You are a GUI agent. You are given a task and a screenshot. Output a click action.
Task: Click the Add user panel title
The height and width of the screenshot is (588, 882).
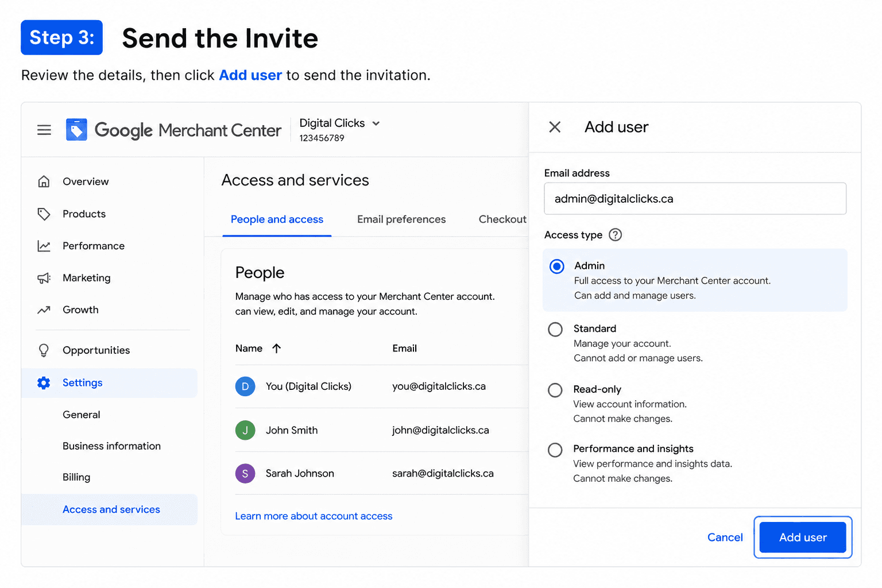pyautogui.click(x=616, y=127)
